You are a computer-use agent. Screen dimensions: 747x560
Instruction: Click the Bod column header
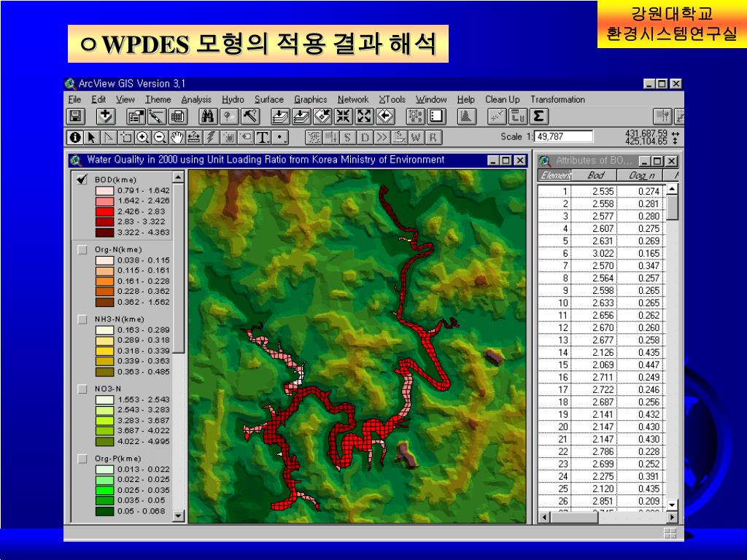[594, 175]
